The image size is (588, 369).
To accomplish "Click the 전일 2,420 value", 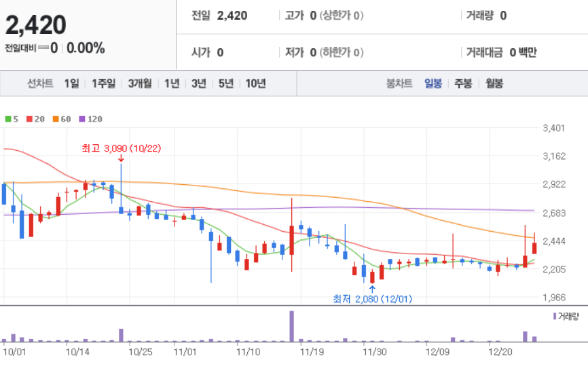I will click(232, 16).
